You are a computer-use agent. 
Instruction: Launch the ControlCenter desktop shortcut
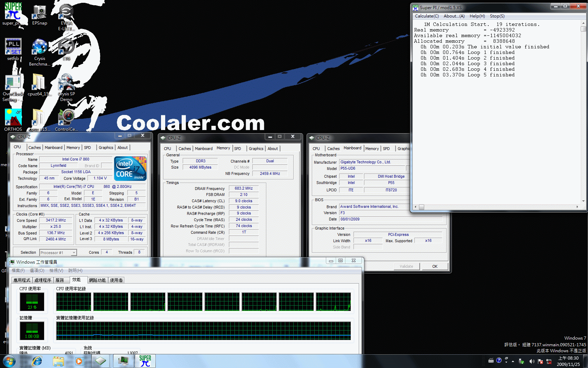coord(66,120)
